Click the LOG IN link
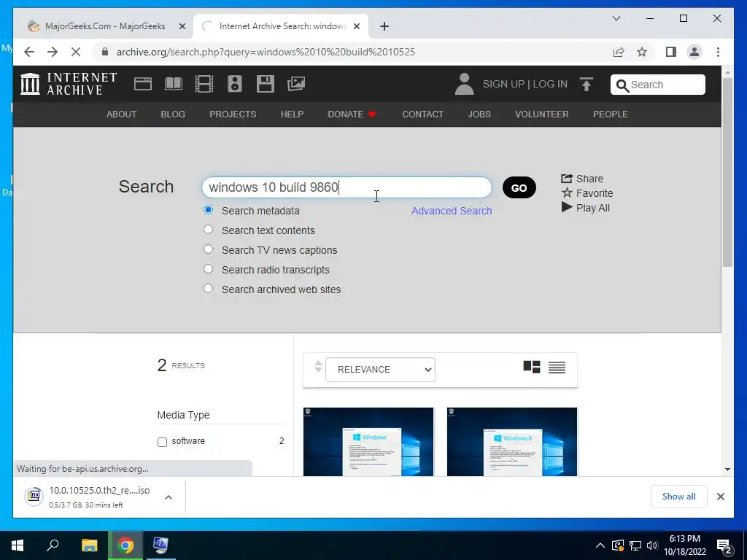The width and height of the screenshot is (747, 560). point(550,85)
